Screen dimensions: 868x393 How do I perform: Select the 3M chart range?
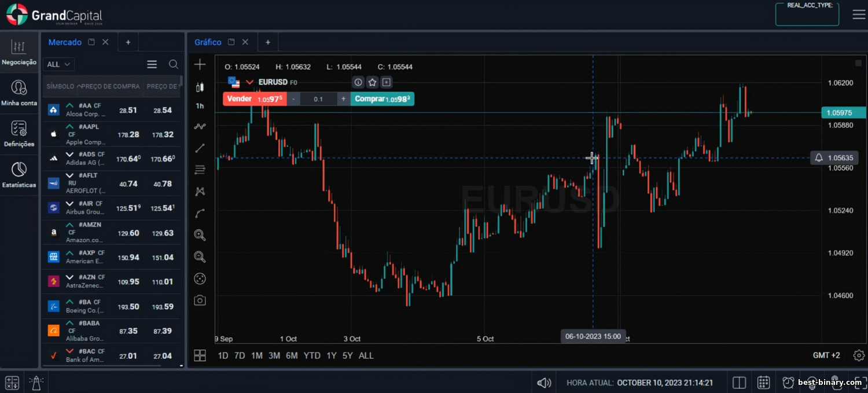click(x=274, y=355)
